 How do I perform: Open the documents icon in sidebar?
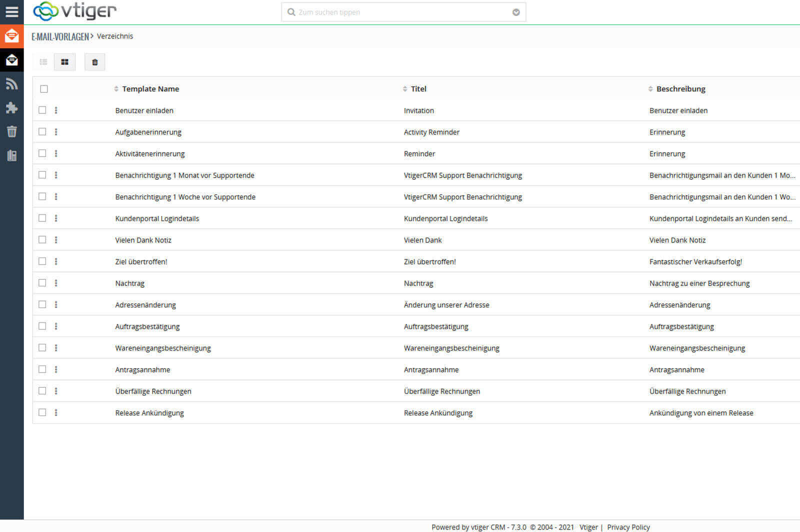[11, 155]
